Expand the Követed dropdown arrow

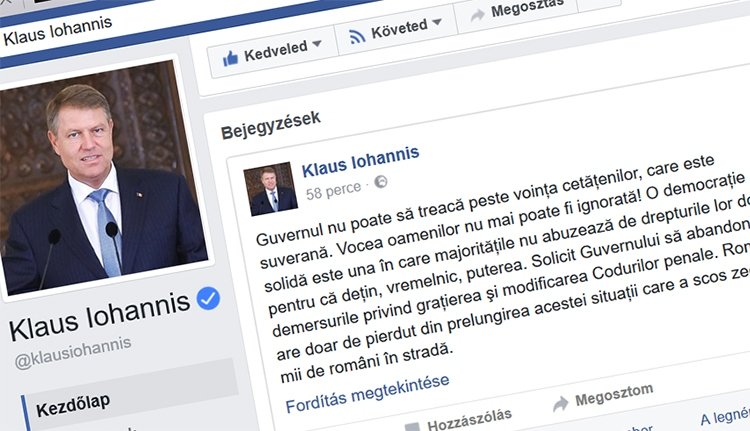point(437,22)
